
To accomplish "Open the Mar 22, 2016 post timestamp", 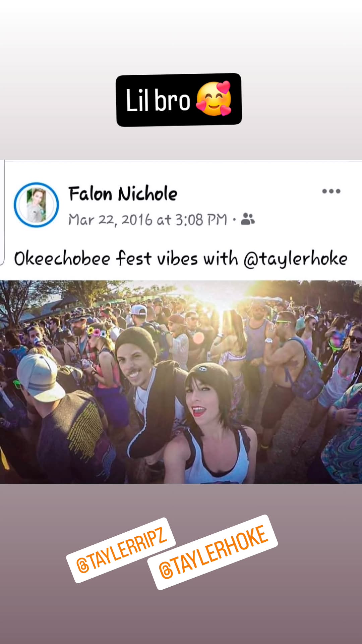I will click(x=148, y=220).
